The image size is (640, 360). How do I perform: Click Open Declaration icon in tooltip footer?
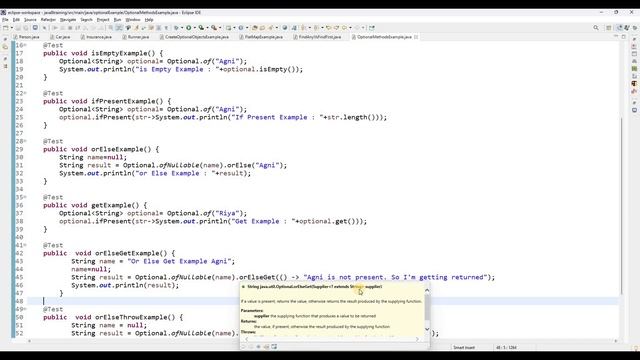coord(266,347)
